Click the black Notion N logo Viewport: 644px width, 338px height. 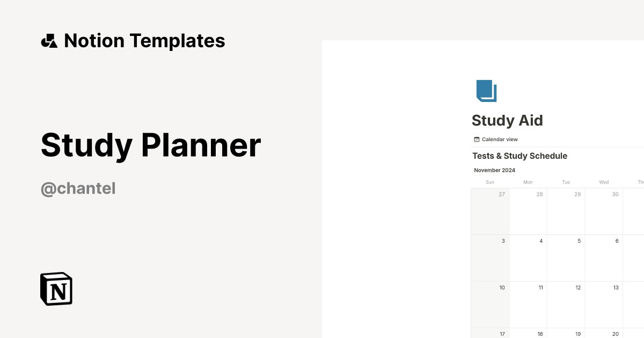(x=56, y=289)
